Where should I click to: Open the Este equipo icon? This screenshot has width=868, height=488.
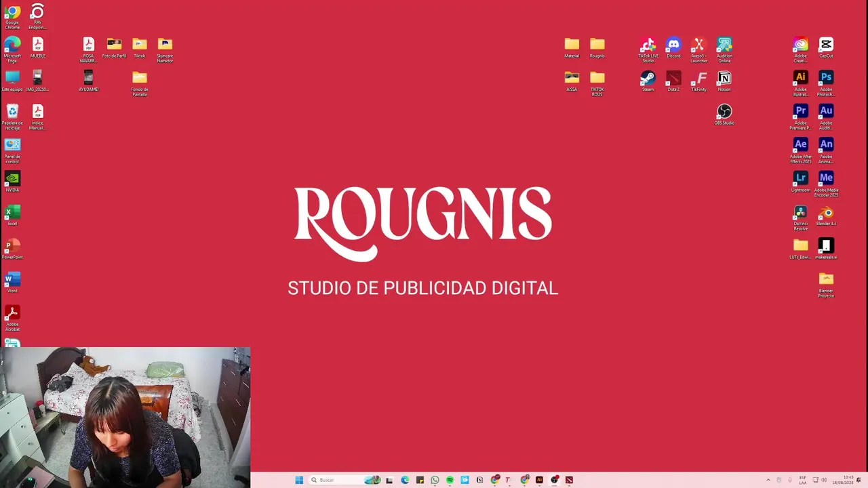pos(12,81)
